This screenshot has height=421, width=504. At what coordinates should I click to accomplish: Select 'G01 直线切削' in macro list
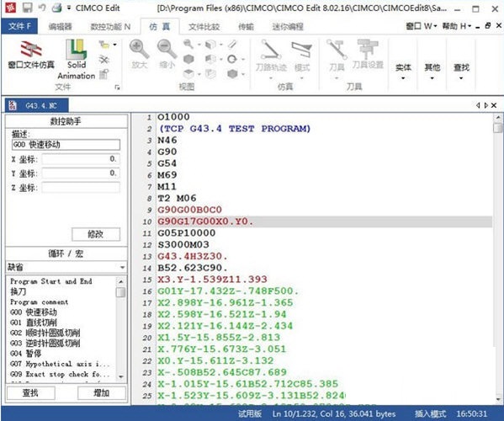[34, 322]
